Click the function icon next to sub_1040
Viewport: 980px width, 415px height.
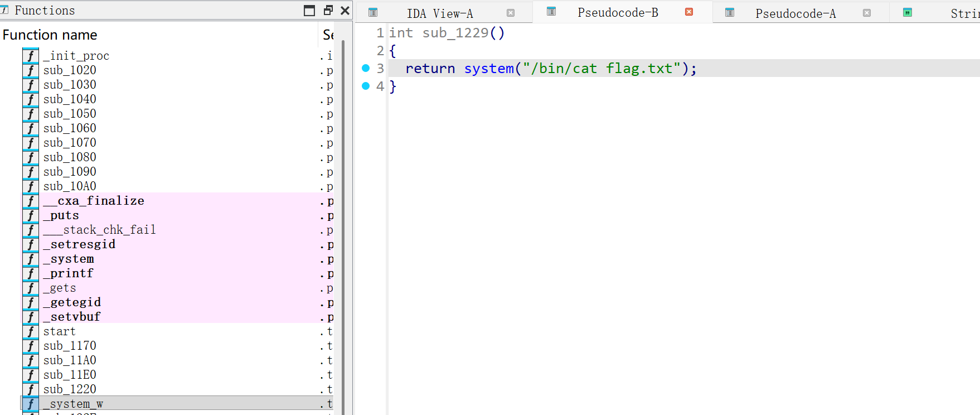[31, 99]
